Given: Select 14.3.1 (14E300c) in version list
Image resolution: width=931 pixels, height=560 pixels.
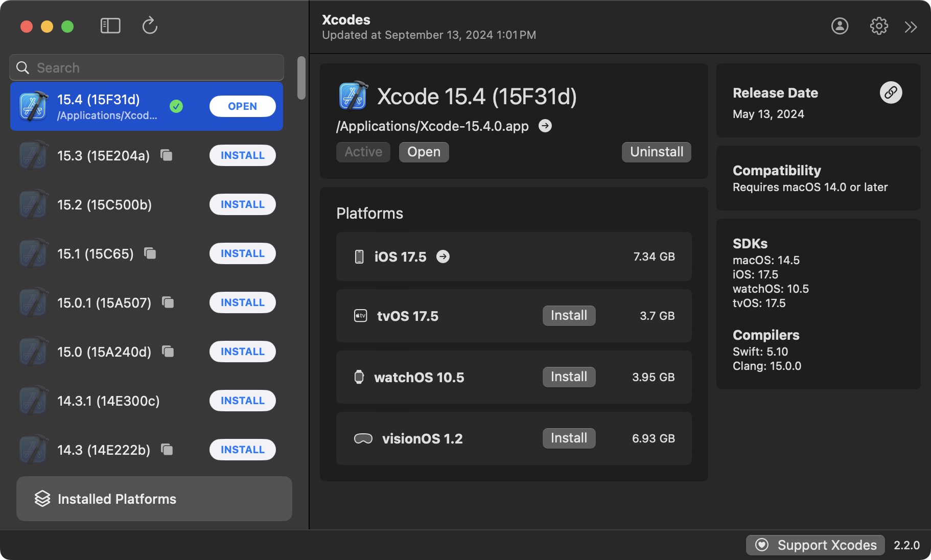Looking at the screenshot, I should pyautogui.click(x=108, y=401).
